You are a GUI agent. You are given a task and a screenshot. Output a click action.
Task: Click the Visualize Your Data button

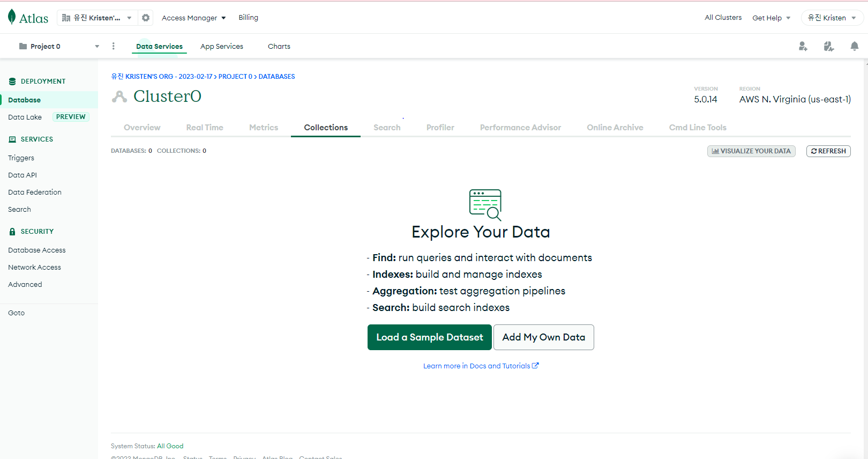751,151
